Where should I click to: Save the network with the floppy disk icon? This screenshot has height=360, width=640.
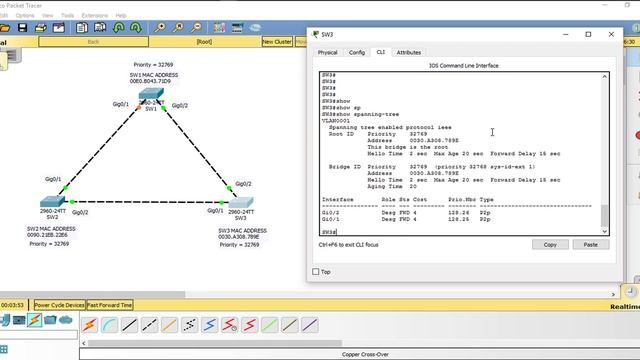(x=22, y=28)
